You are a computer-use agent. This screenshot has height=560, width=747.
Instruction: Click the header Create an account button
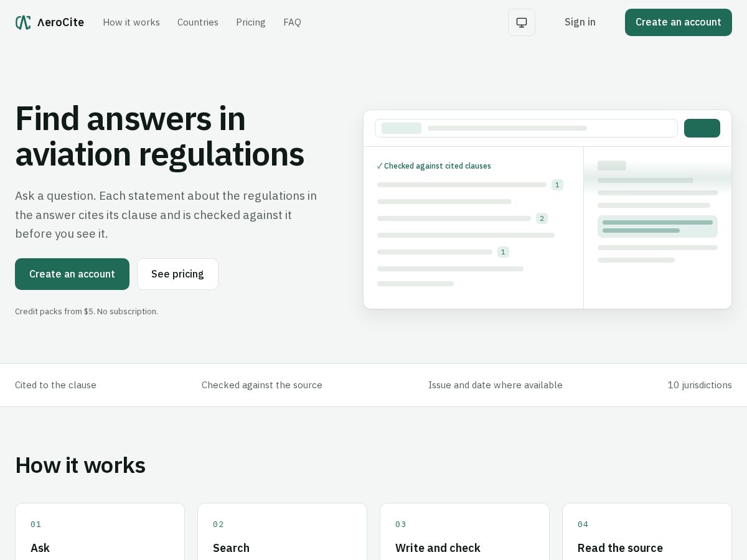coord(679,22)
